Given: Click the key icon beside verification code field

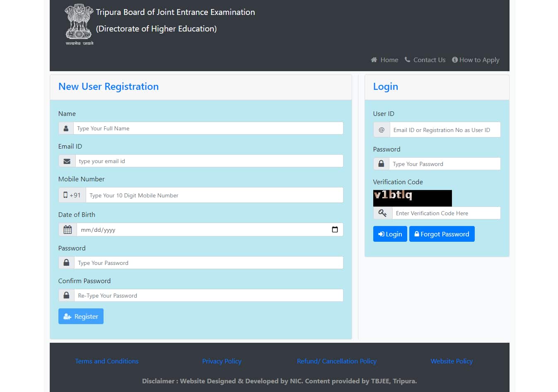Looking at the screenshot, I should point(383,213).
